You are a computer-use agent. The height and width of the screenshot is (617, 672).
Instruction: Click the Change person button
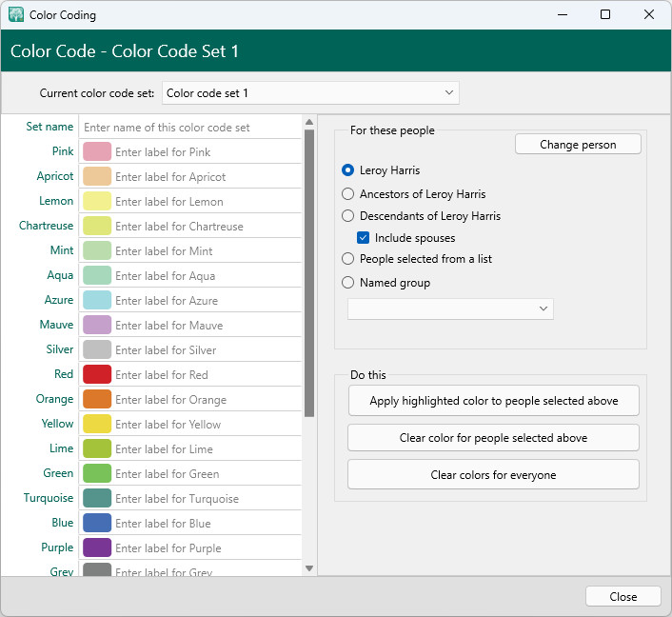[578, 145]
